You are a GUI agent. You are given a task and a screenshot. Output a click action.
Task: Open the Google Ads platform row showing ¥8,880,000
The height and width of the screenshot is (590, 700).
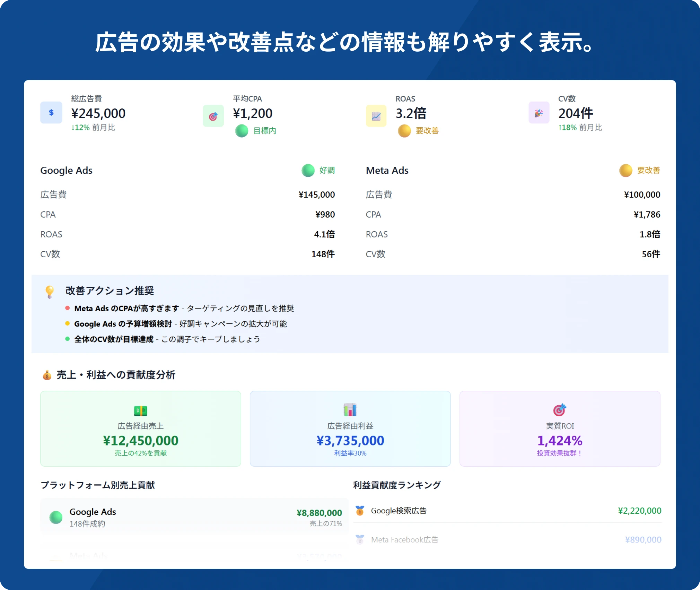click(x=194, y=517)
